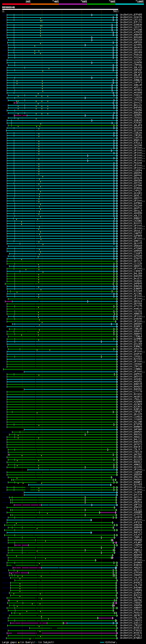The width and height of the screenshot is (146, 644).
Task: Open hit UniRef100_B4DVD2
Action: click(x=131, y=389)
